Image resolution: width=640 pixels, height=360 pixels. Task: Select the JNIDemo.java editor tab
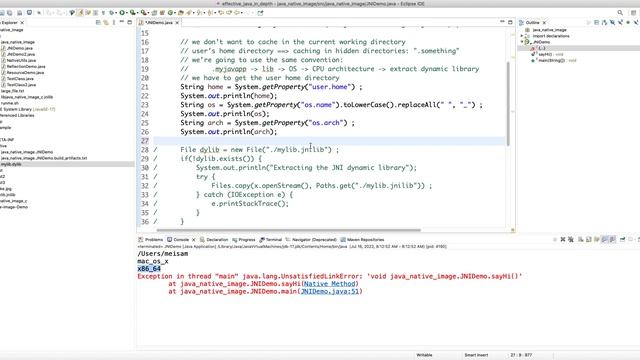point(158,22)
